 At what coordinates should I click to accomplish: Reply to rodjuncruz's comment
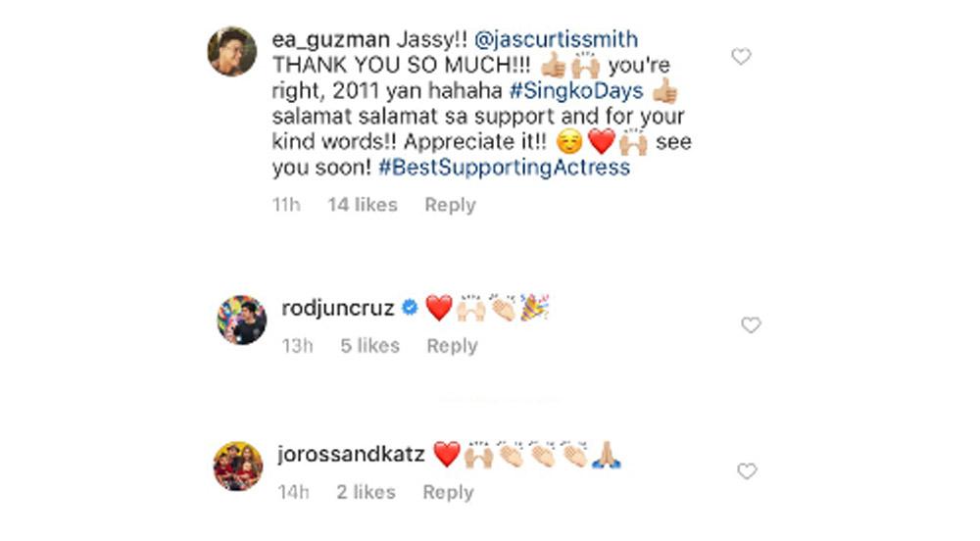(x=452, y=346)
